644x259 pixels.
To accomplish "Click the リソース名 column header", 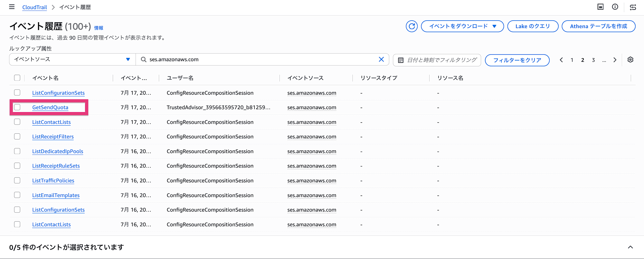I will tap(450, 78).
